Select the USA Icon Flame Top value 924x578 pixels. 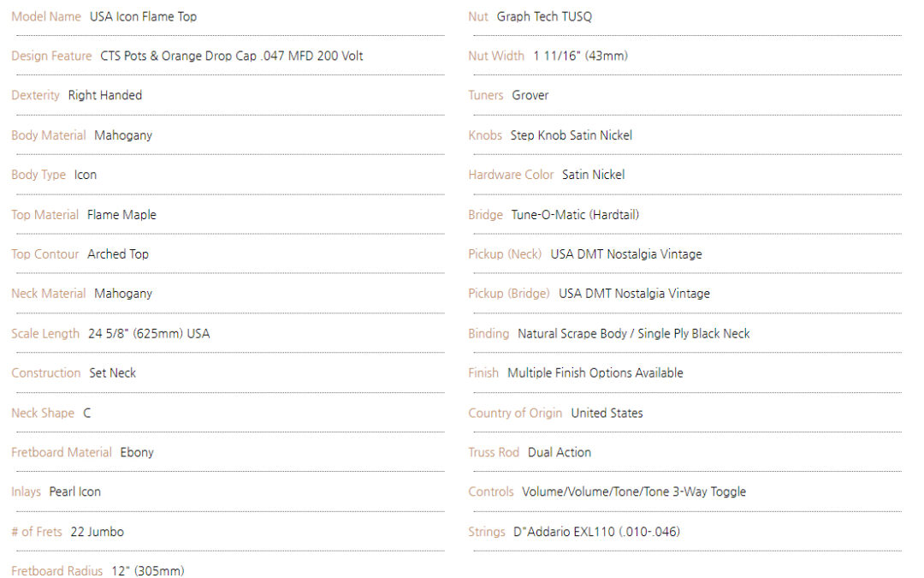pyautogui.click(x=143, y=16)
